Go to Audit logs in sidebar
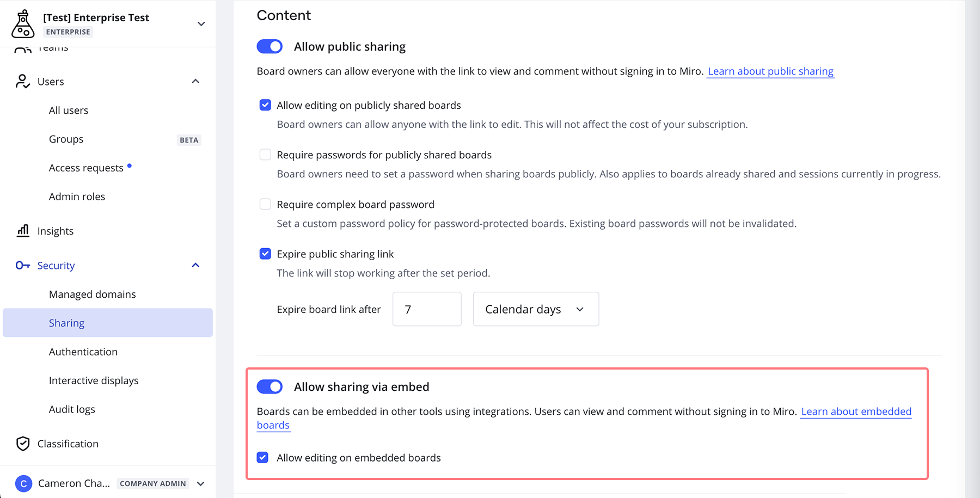Screen dimensions: 980x498 click(x=72, y=409)
